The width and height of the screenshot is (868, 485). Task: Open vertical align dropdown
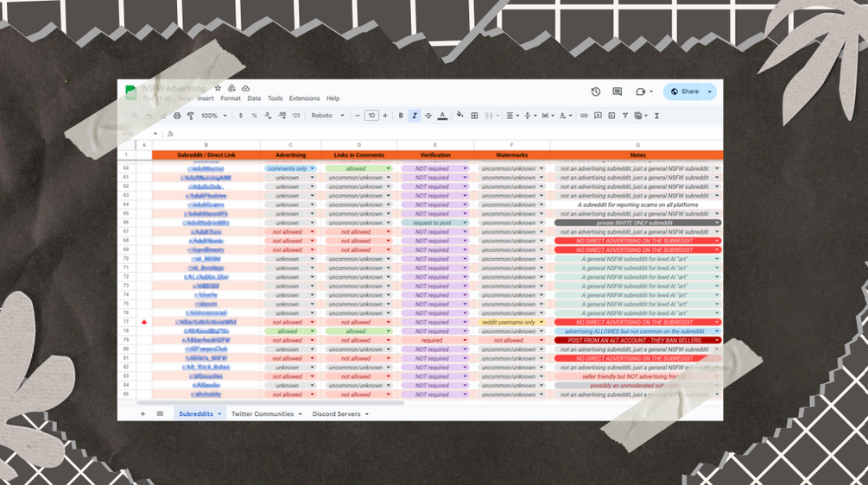click(x=530, y=116)
